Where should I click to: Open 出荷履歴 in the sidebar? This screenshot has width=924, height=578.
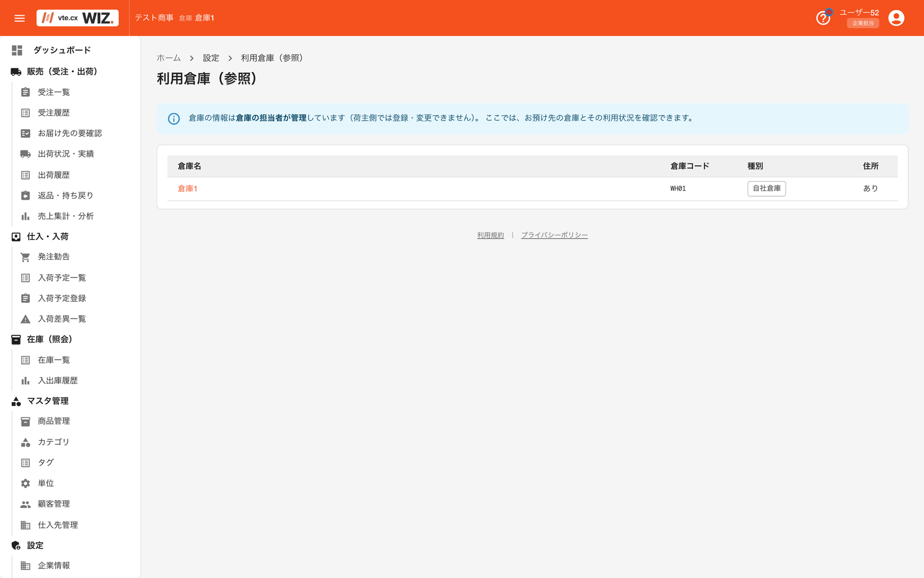(54, 175)
